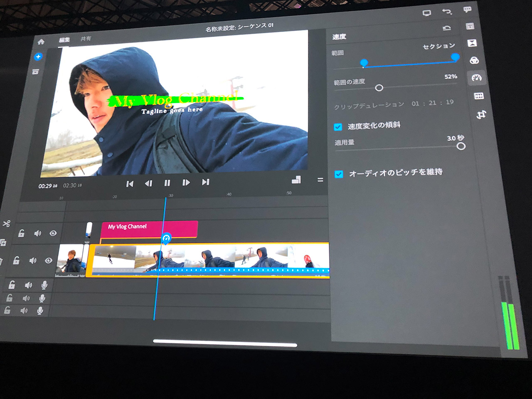
Task: Go to the home screen icon
Action: [x=41, y=42]
